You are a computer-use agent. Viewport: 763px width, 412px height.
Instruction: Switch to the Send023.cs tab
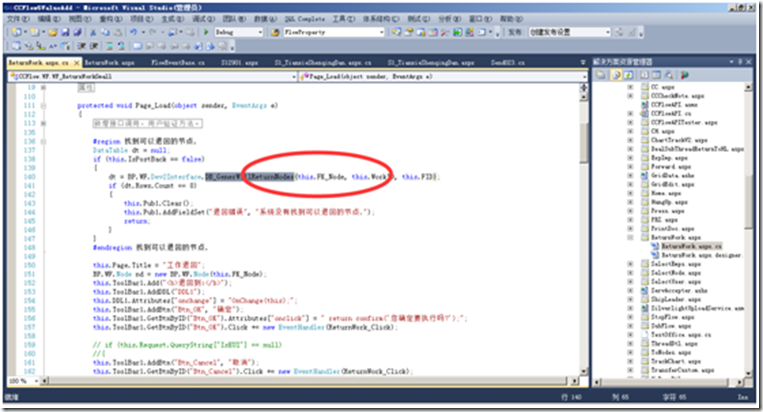pos(508,63)
